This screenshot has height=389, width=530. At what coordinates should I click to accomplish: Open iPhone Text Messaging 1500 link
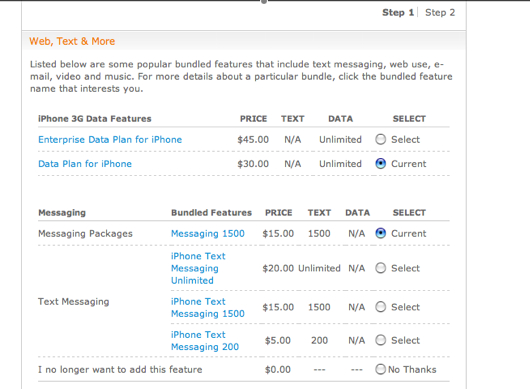point(208,308)
